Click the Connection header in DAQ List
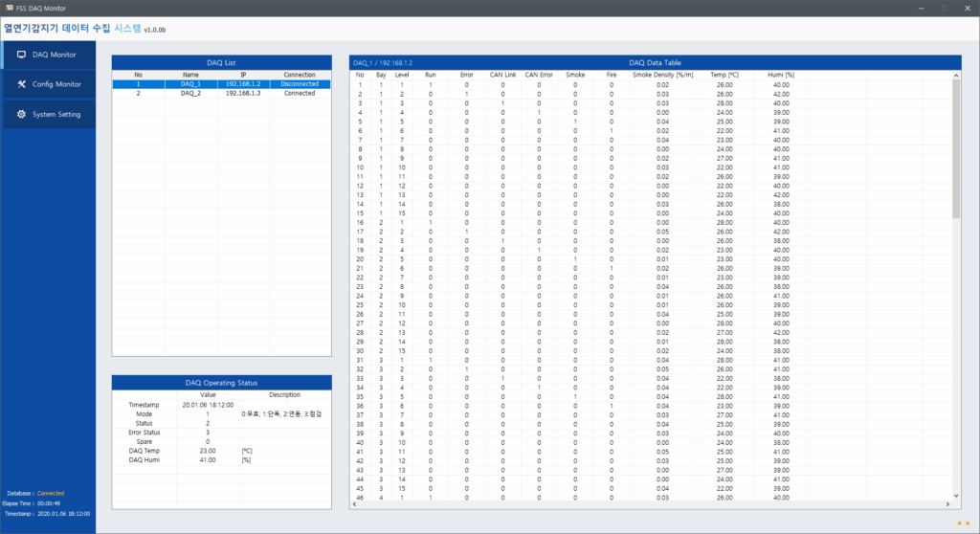 tap(300, 74)
